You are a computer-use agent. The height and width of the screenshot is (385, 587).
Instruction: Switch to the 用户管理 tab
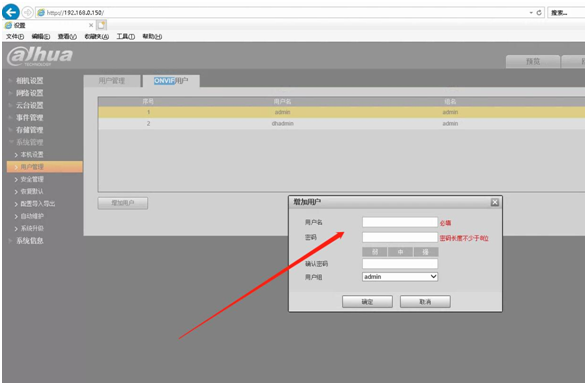112,81
